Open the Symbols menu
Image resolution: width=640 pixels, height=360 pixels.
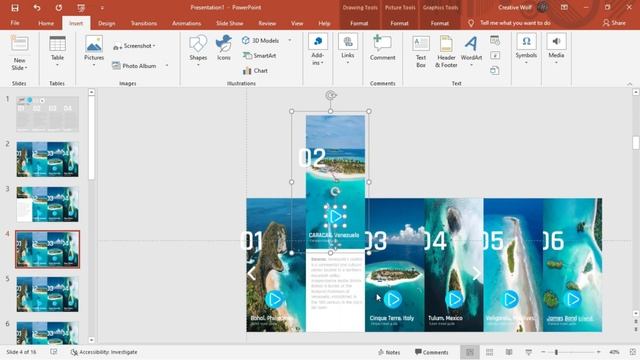[526, 49]
